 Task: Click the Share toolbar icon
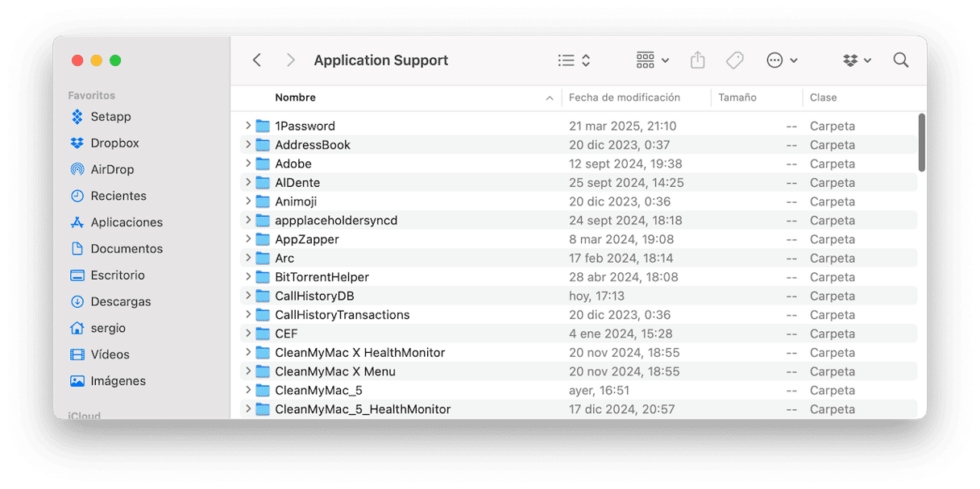coord(698,60)
